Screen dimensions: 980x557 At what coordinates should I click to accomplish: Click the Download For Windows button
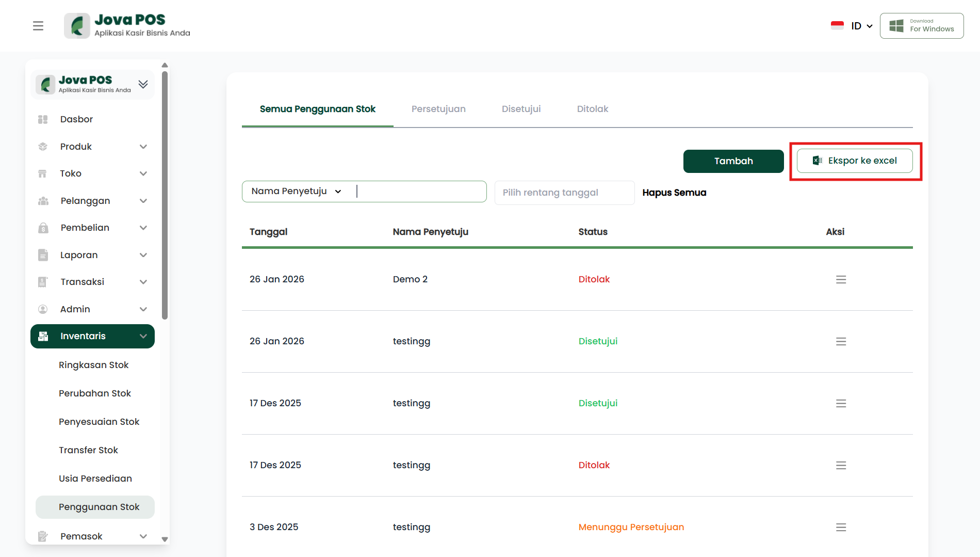[921, 26]
